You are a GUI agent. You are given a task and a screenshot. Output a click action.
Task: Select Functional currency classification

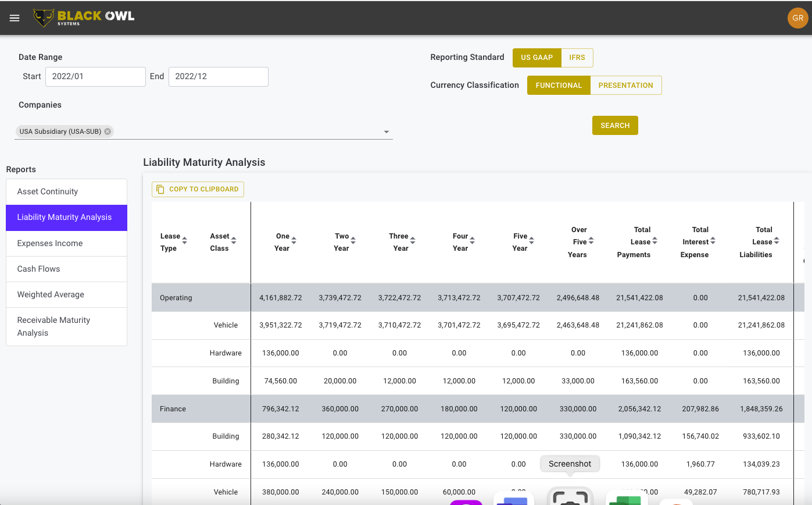(x=559, y=85)
